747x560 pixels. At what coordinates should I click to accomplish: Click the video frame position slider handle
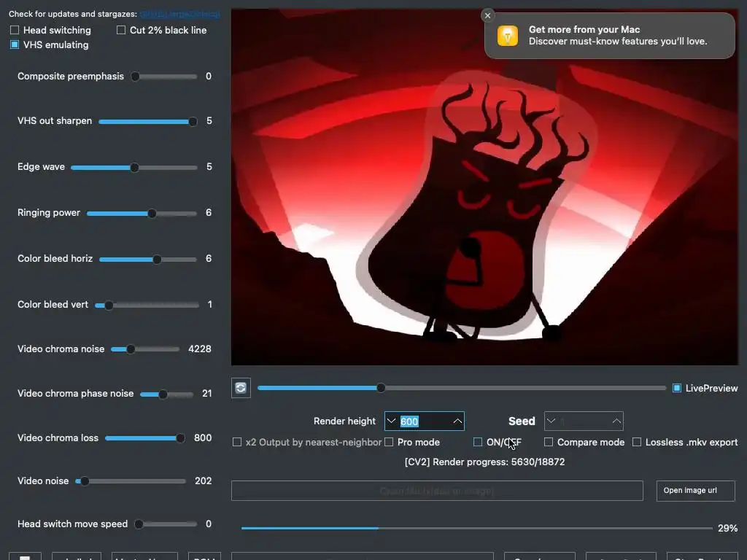(381, 388)
